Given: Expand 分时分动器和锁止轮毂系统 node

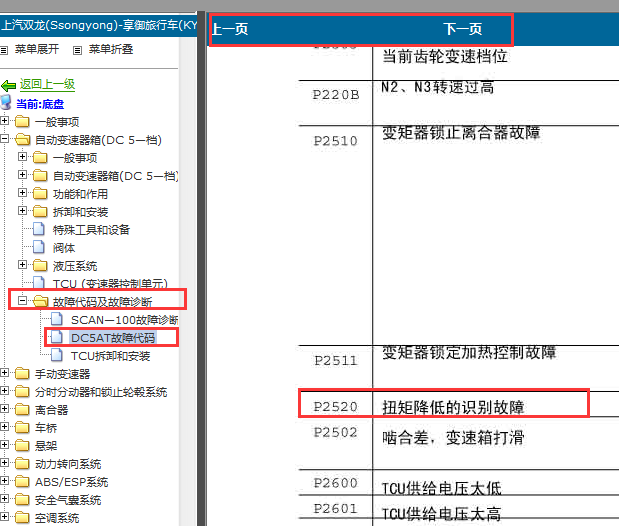Looking at the screenshot, I should pos(4,391).
